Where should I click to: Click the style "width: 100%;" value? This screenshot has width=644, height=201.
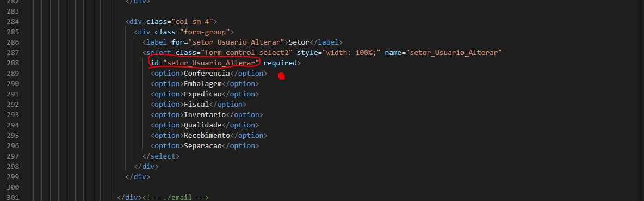pos(352,53)
